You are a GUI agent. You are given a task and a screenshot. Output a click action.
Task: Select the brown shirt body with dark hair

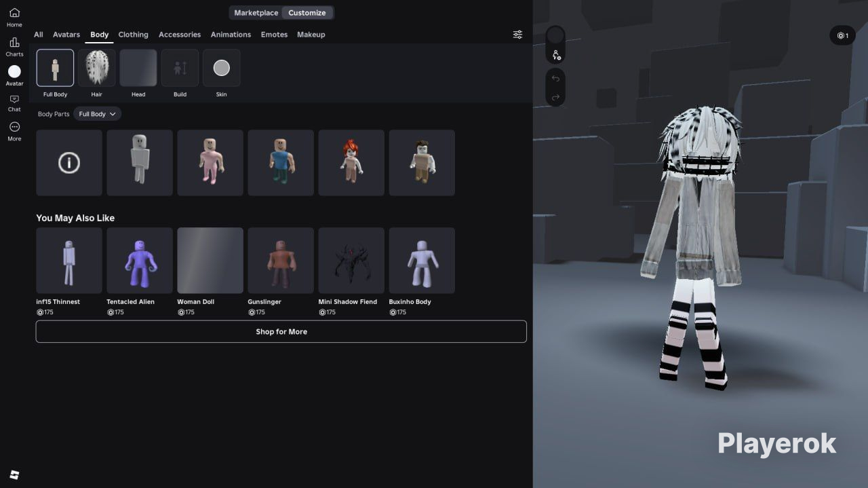[422, 163]
